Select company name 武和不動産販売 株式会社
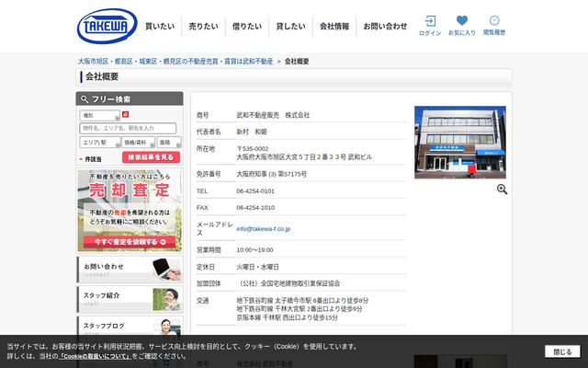Viewport: 588px width, 368px height. pyautogui.click(x=273, y=115)
